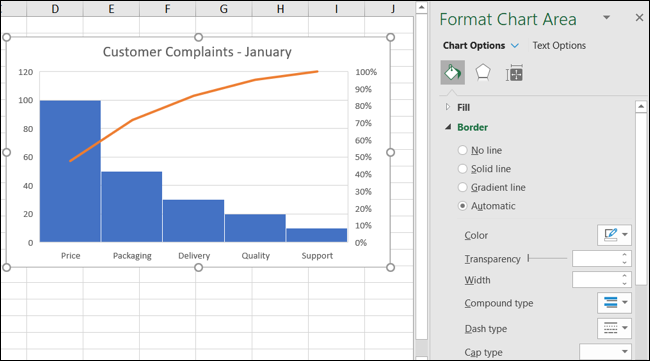Click the Compound type lines icon
This screenshot has width=650, height=361.
pyautogui.click(x=610, y=303)
